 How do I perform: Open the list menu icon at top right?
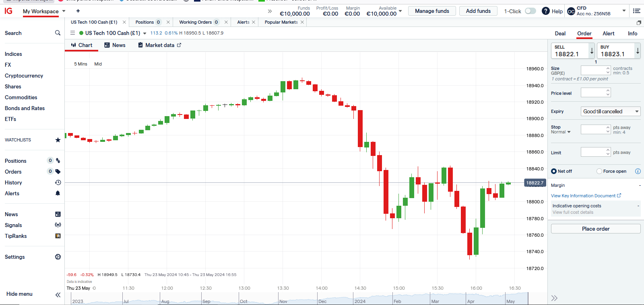click(637, 11)
